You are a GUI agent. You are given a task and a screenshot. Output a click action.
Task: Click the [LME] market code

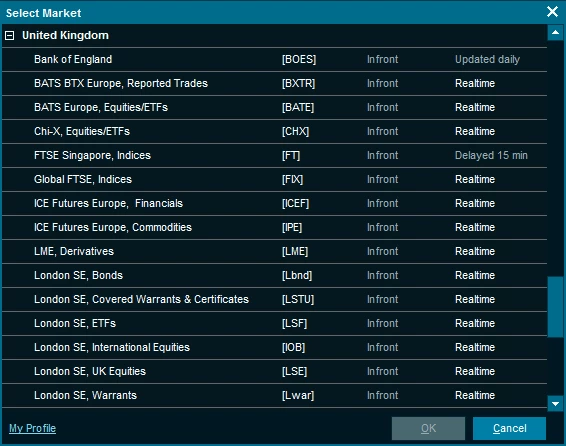(295, 252)
